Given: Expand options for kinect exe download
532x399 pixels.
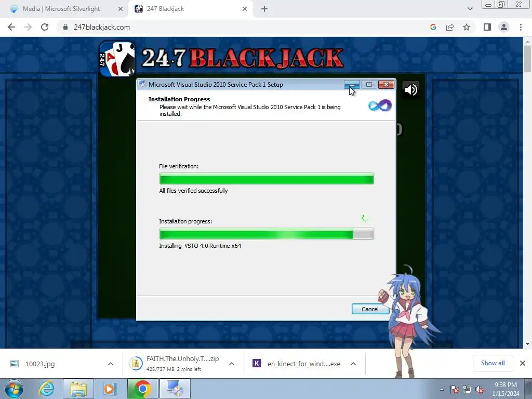Looking at the screenshot, I should click(353, 364).
